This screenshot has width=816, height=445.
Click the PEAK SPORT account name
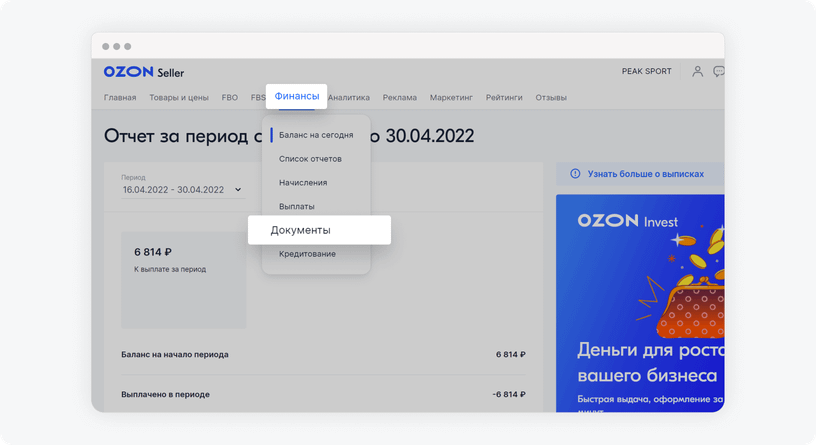[x=646, y=71]
